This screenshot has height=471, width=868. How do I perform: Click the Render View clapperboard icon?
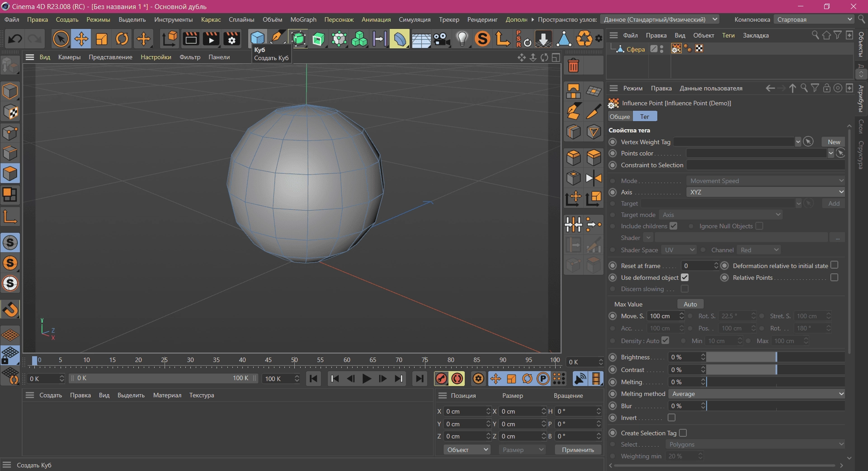pos(191,39)
